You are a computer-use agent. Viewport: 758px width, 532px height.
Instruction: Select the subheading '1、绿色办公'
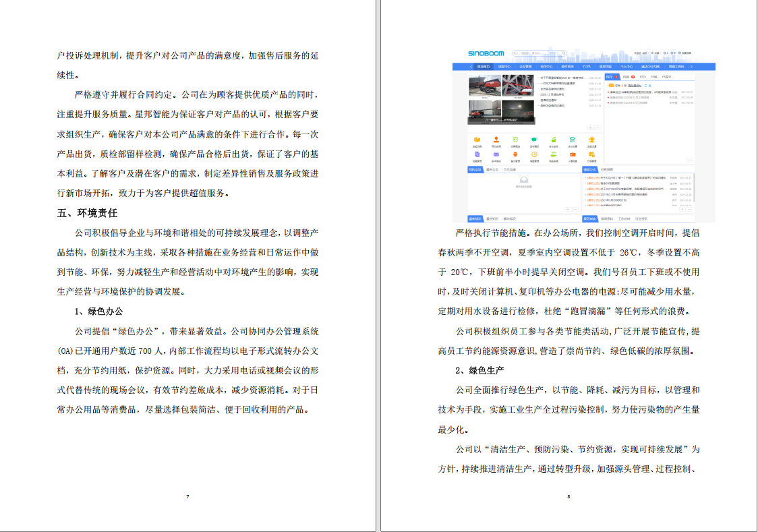click(98, 312)
